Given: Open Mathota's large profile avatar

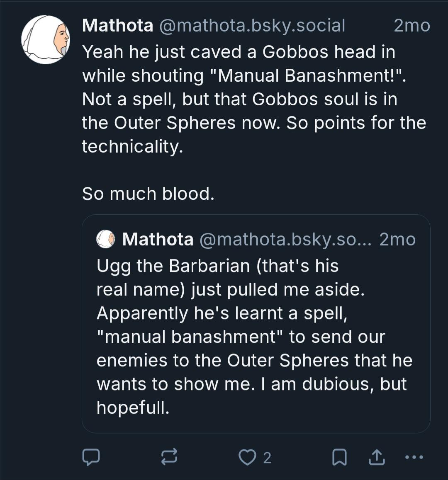Looking at the screenshot, I should click(x=46, y=40).
